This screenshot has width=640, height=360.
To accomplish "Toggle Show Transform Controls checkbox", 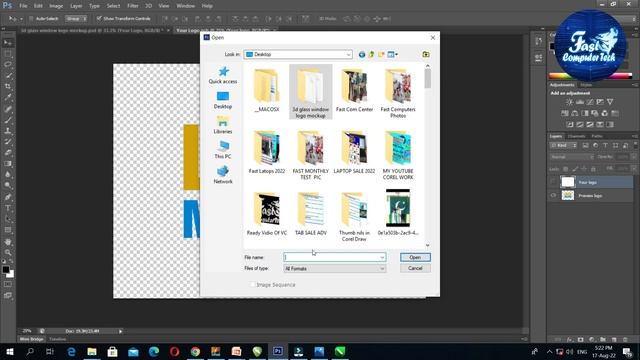I will (x=99, y=19).
